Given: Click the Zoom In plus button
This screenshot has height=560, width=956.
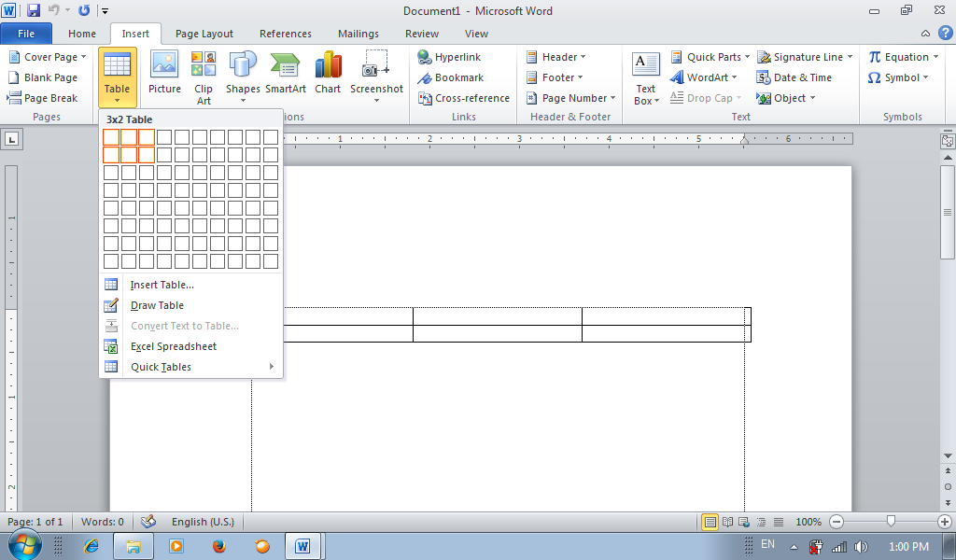Looking at the screenshot, I should [945, 522].
